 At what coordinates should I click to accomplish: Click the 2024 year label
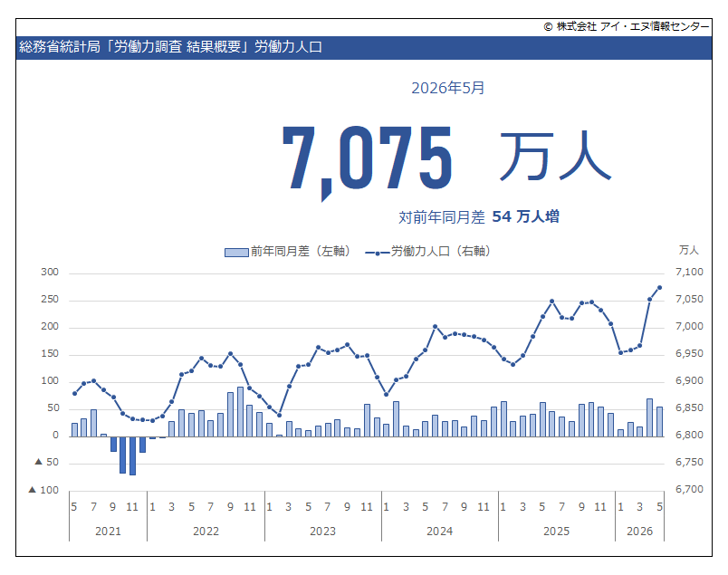pyautogui.click(x=440, y=532)
